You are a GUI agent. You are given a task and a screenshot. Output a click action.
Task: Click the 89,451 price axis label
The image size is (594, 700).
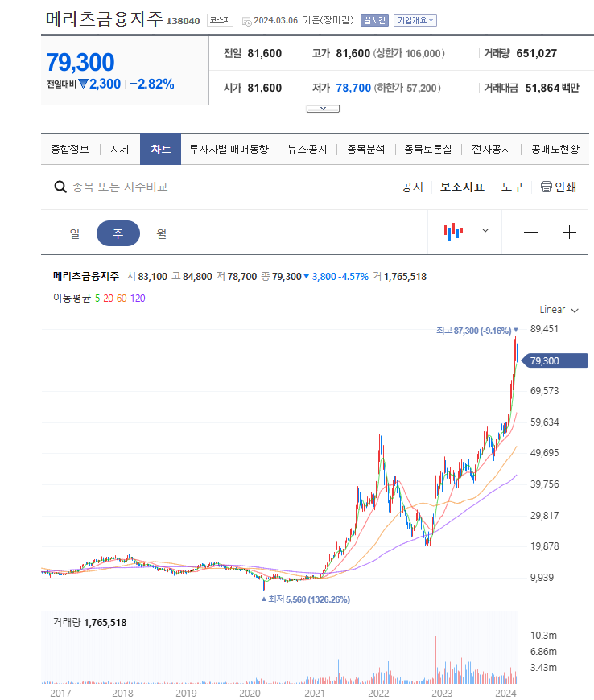point(544,329)
